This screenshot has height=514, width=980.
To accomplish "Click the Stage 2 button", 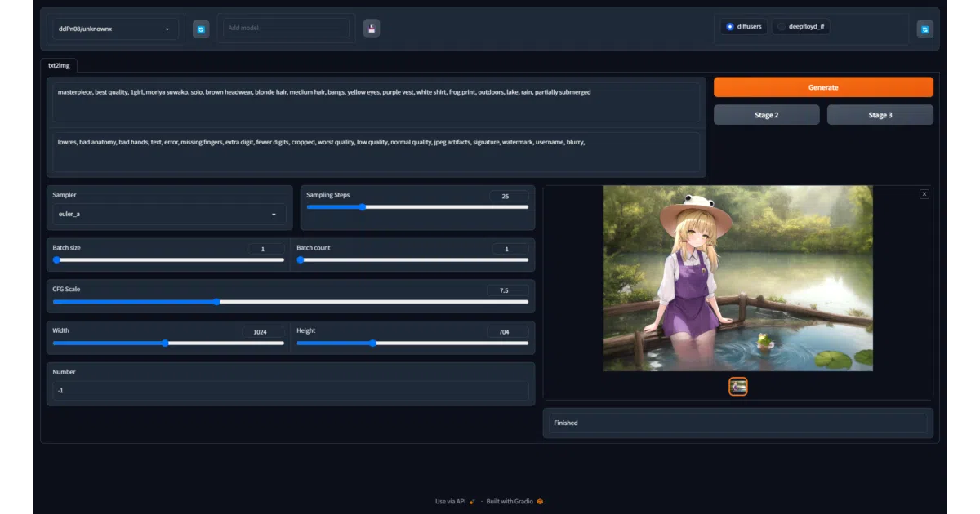I will [766, 115].
